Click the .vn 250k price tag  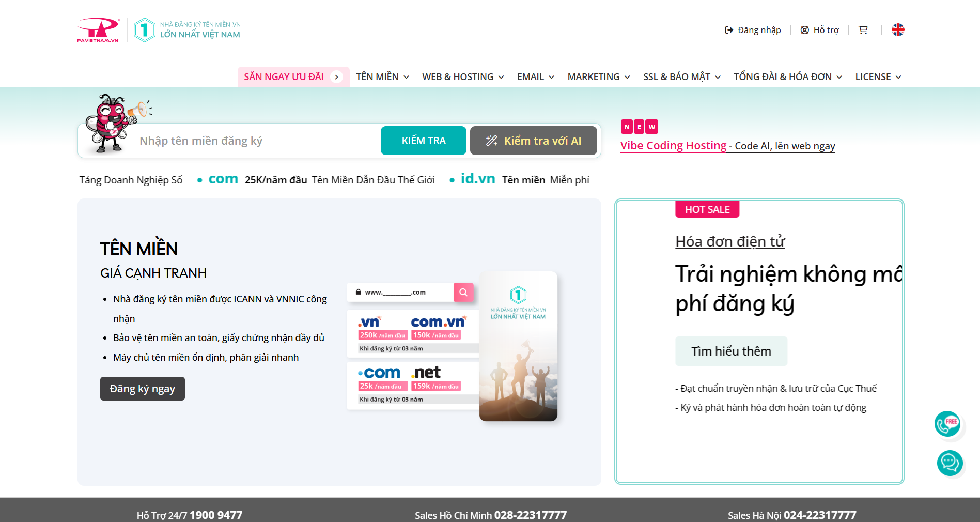383,335
